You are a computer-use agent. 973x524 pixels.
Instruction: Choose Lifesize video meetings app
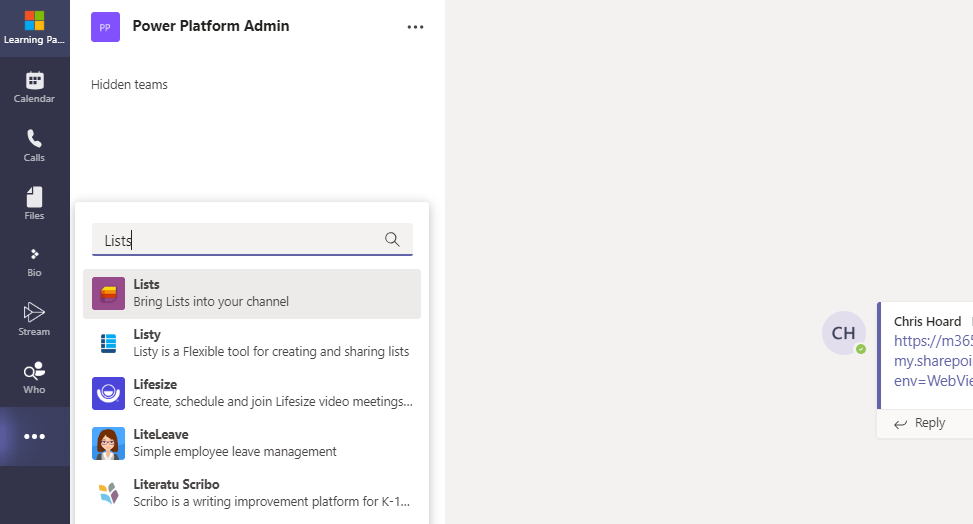point(251,393)
